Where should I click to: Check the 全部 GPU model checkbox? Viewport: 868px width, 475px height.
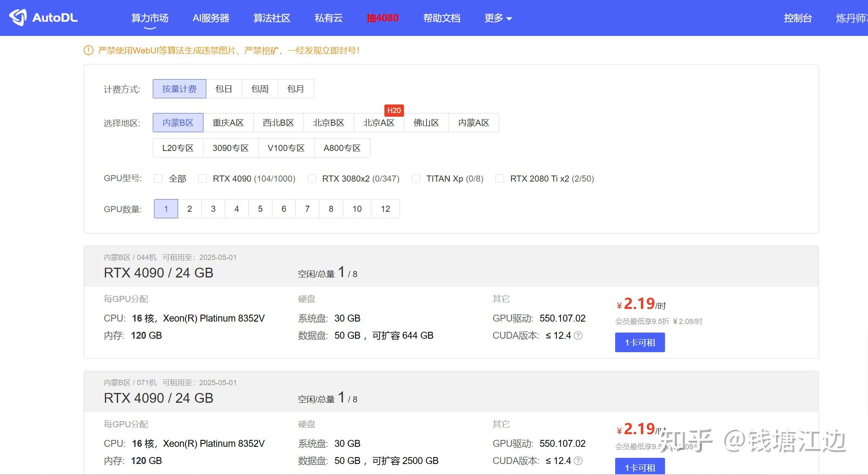click(x=158, y=179)
